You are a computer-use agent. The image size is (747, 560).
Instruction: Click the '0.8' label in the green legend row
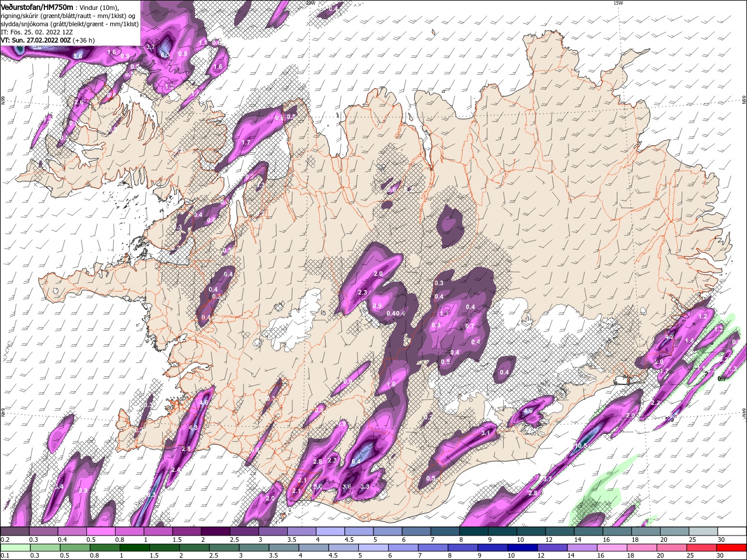[x=94, y=555]
